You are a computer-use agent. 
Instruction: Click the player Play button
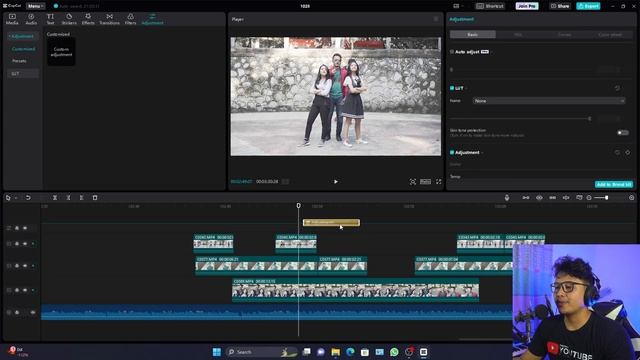[x=336, y=182]
